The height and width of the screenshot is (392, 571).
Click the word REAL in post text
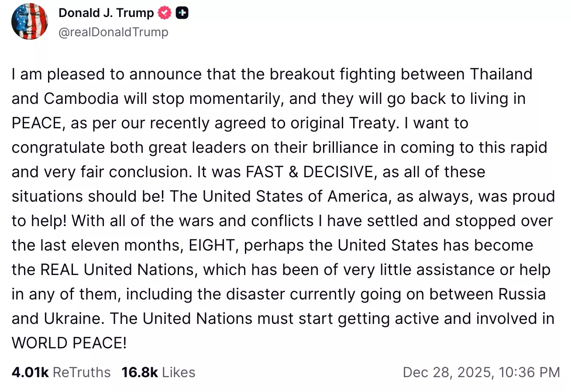point(59,270)
